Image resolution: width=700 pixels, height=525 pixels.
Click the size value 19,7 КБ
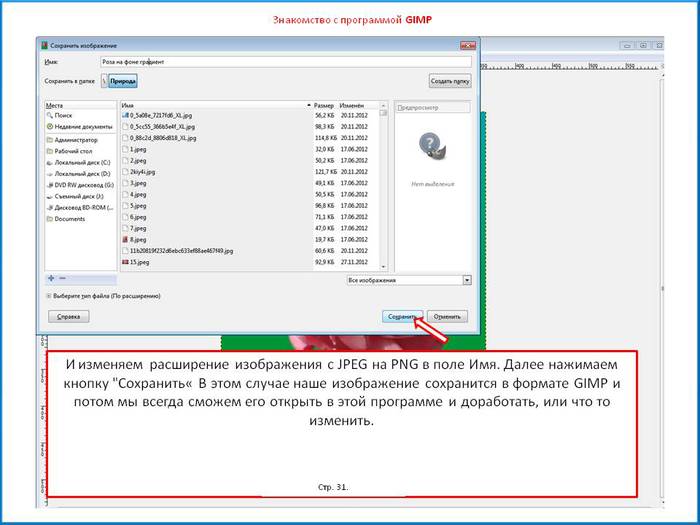[325, 240]
